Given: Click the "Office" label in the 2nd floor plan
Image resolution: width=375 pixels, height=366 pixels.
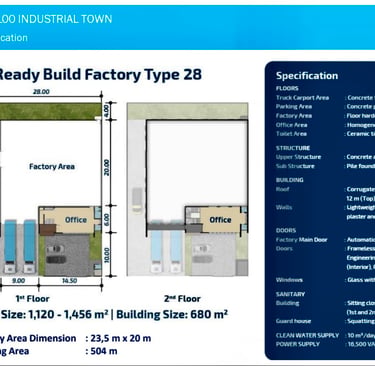Looking at the screenshot, I should click(x=220, y=220).
